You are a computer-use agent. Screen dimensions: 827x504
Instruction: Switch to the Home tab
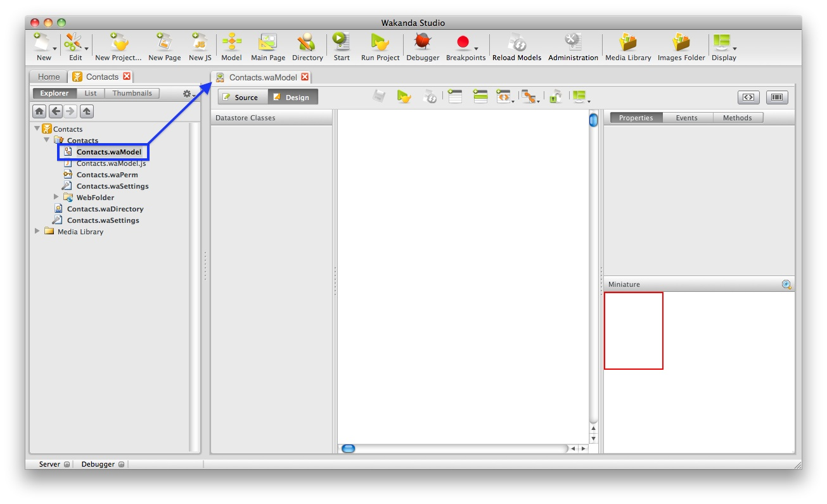tap(49, 77)
